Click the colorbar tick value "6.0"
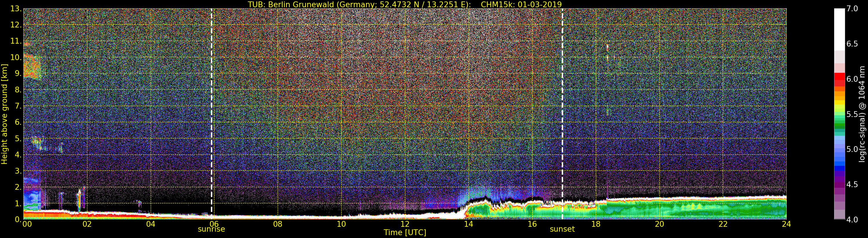The image size is (868, 238). point(852,79)
